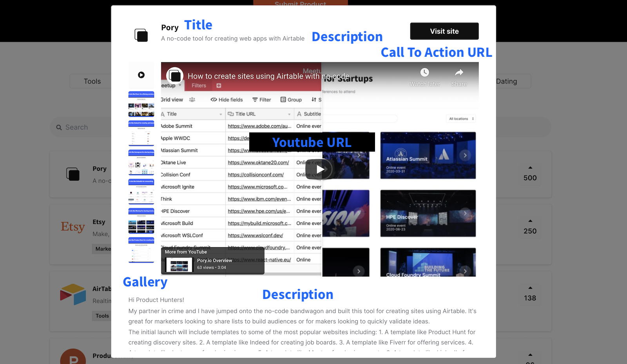Click the AirTable logo in the background list
Viewport: 627px width, 364px height.
coord(73,294)
